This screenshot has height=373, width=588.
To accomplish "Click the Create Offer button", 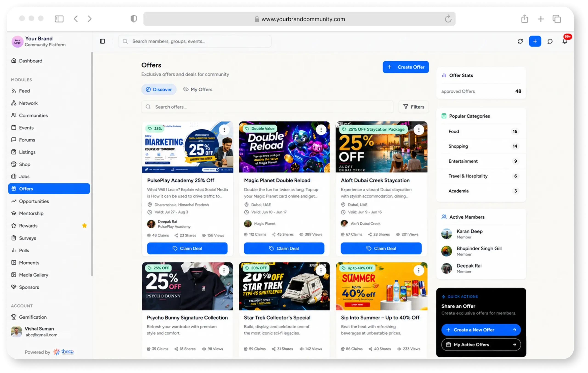I will coord(406,67).
